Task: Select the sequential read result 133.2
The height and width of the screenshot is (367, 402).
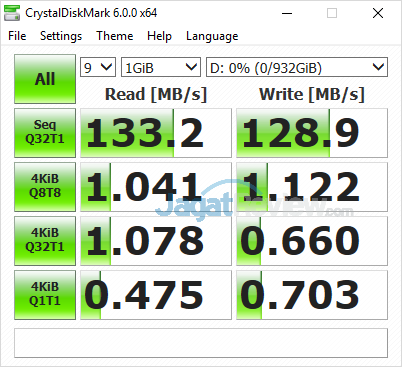Action: click(x=156, y=133)
